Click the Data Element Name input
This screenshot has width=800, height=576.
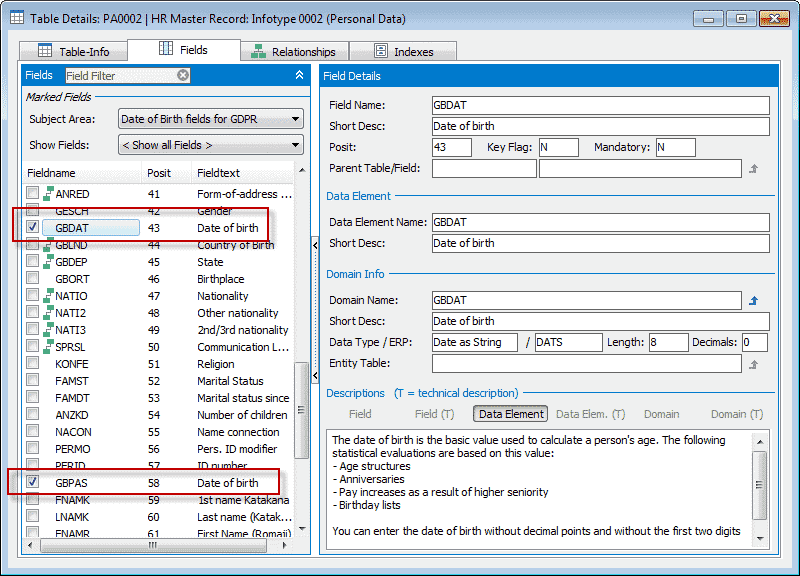[601, 222]
